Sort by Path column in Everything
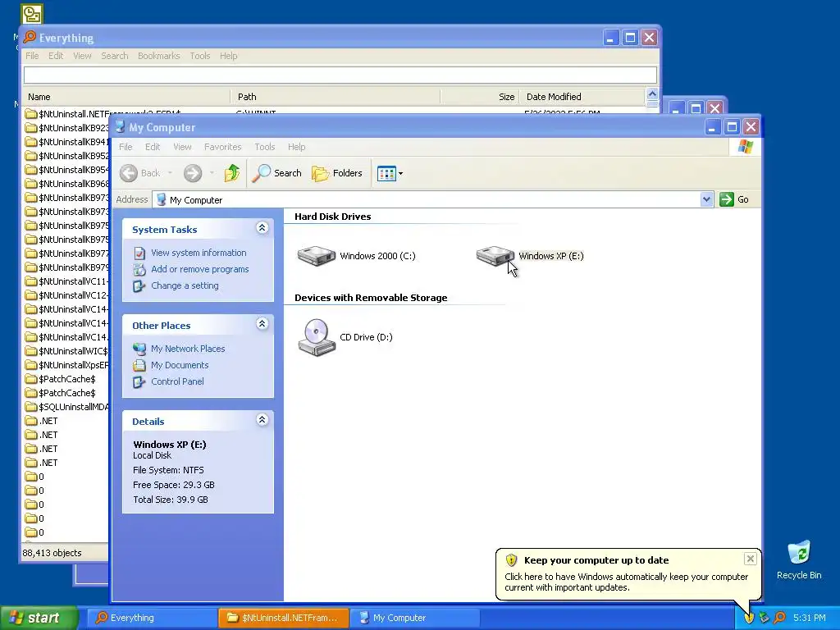The image size is (840, 630). coord(336,97)
